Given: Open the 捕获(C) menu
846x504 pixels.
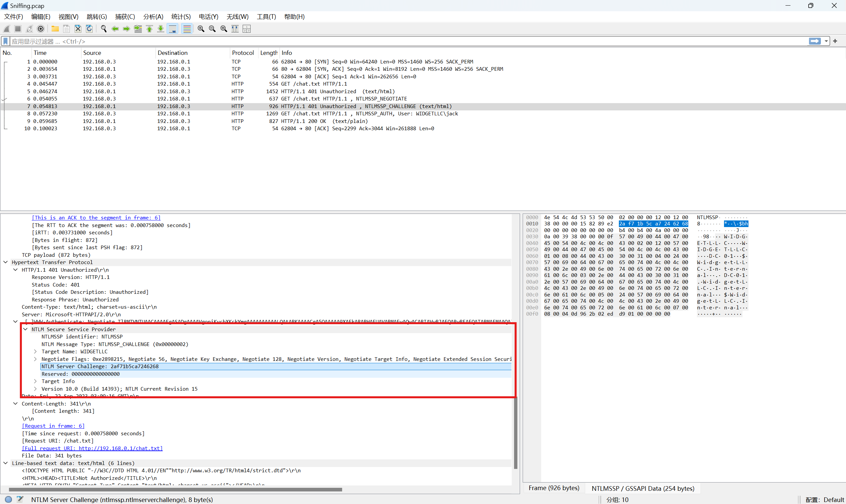Looking at the screenshot, I should [x=125, y=17].
